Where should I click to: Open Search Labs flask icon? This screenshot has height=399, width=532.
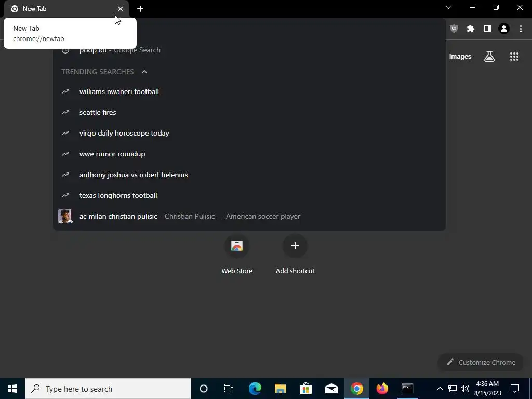tap(489, 57)
